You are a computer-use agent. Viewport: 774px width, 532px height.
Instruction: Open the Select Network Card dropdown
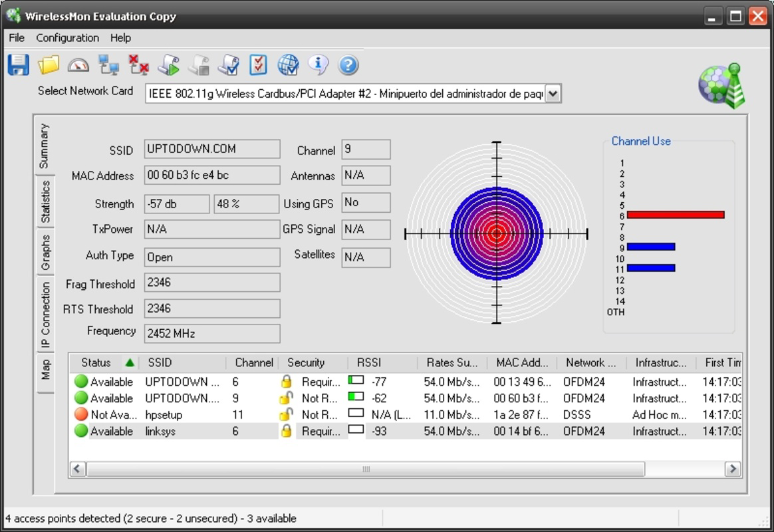(553, 94)
